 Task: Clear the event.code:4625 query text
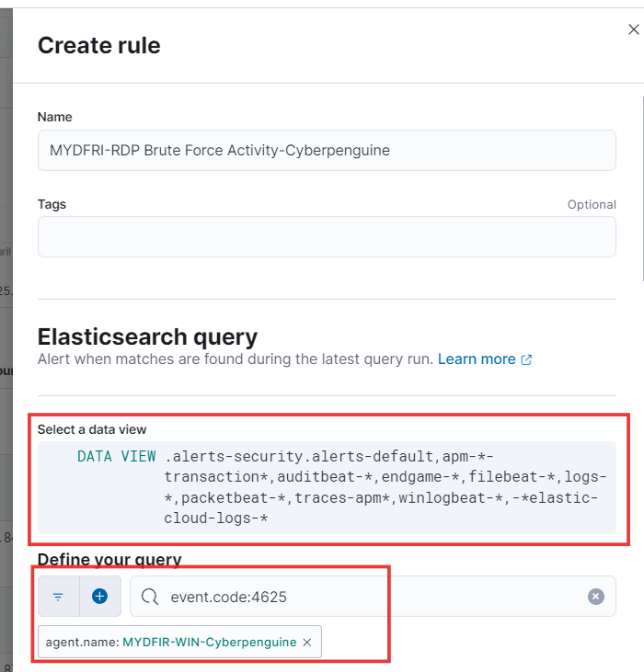coord(595,597)
